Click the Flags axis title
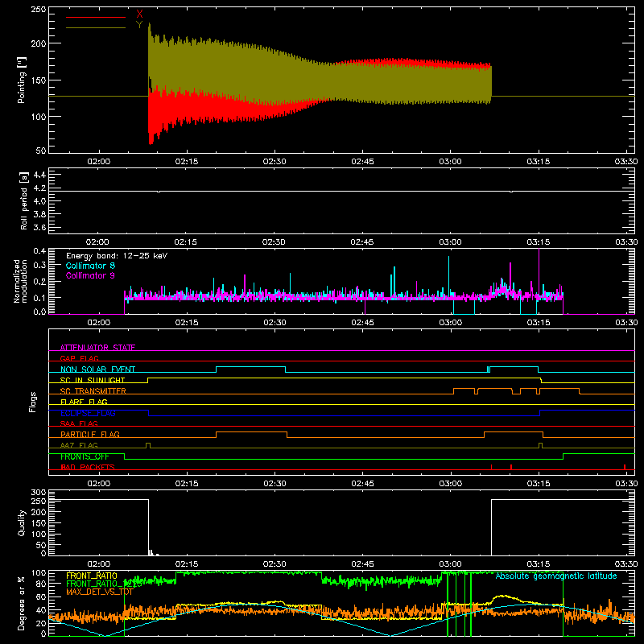 coord(33,402)
